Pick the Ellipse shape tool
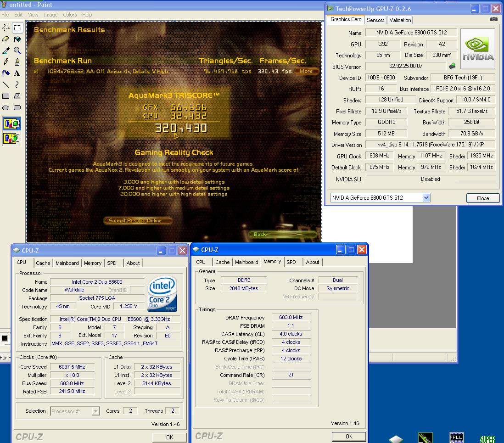The height and width of the screenshot is (443, 504). tap(6, 108)
